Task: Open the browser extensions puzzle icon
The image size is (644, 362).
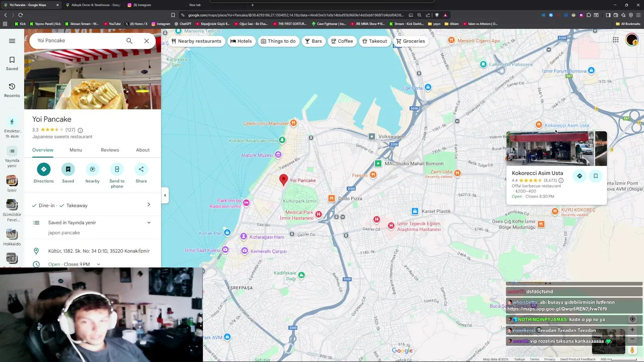Action: point(589,15)
